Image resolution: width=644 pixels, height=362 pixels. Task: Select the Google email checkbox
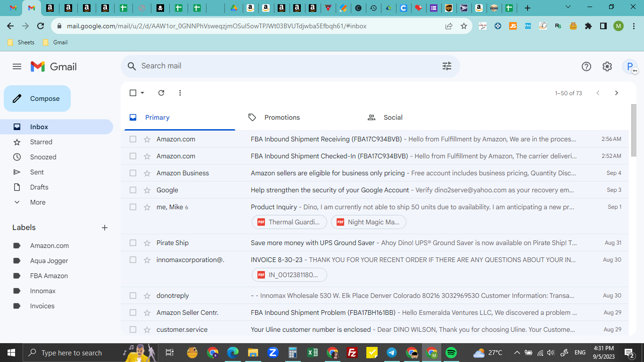click(133, 190)
